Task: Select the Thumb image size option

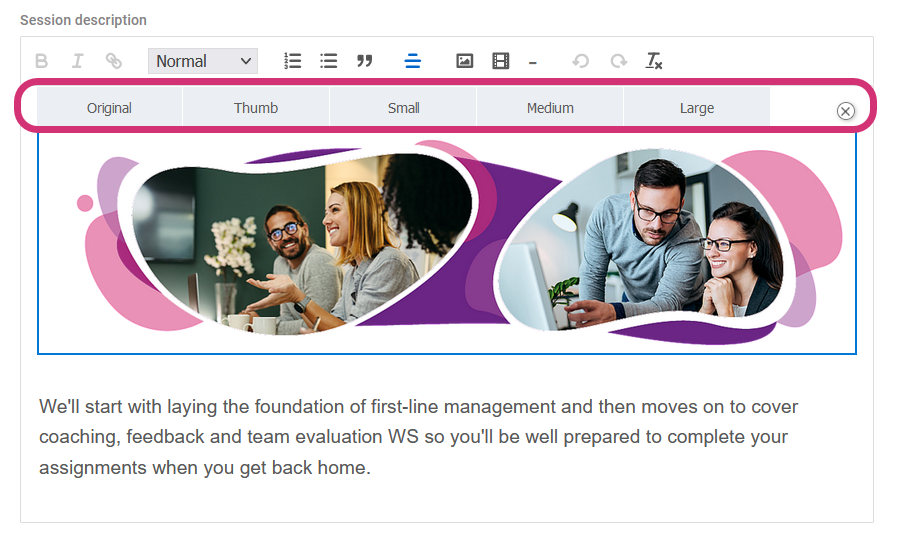Action: coord(256,107)
